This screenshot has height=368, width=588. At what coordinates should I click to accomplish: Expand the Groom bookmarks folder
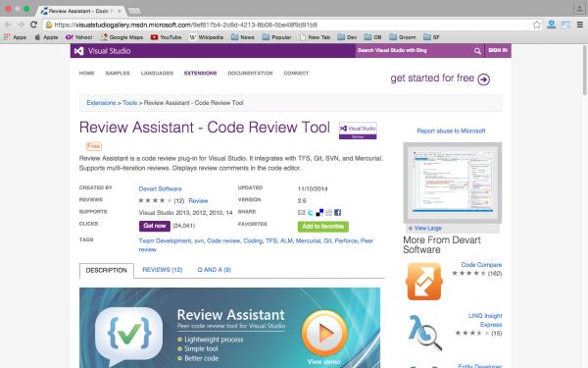click(x=403, y=37)
